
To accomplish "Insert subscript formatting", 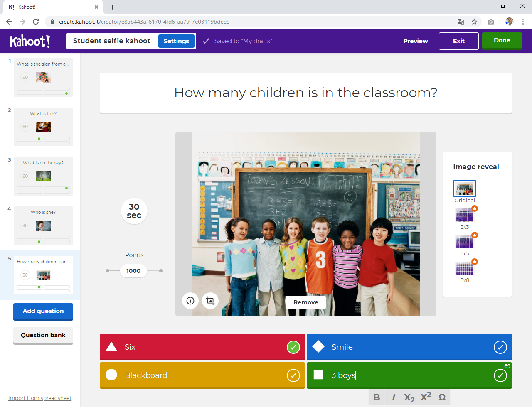I will 409,397.
